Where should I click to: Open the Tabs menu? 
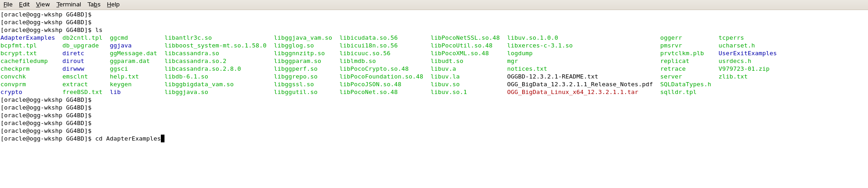[x=94, y=5]
